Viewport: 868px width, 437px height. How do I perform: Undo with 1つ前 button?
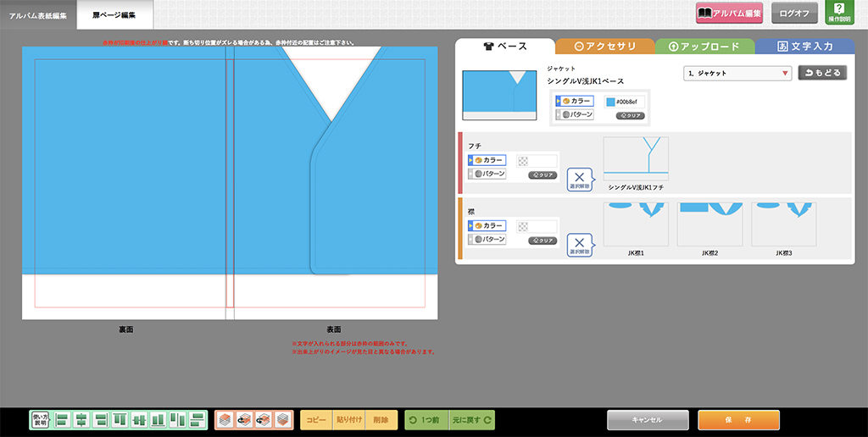point(427,420)
